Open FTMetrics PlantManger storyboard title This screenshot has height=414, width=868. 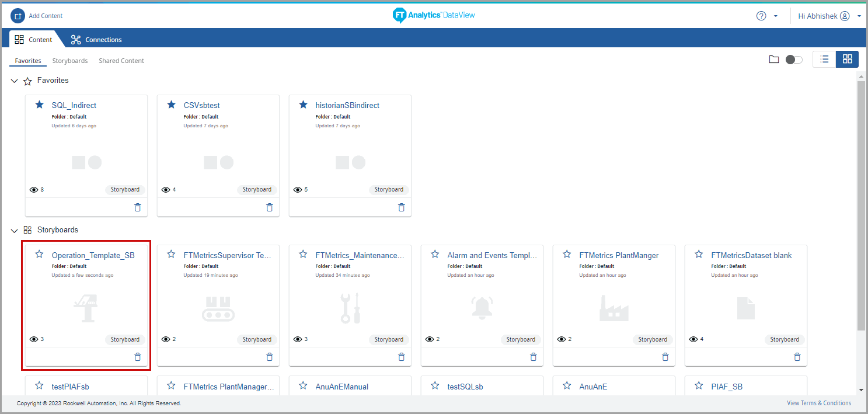click(619, 255)
